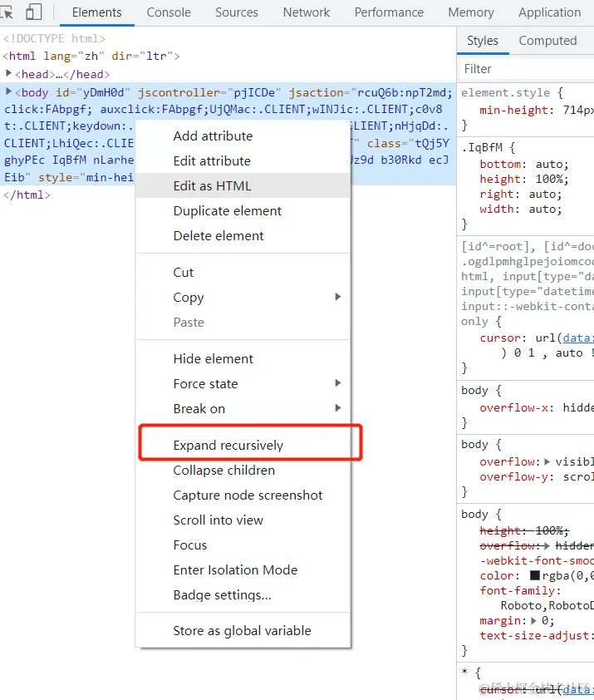
Task: Select the closing </html> tag line
Action: click(27, 195)
